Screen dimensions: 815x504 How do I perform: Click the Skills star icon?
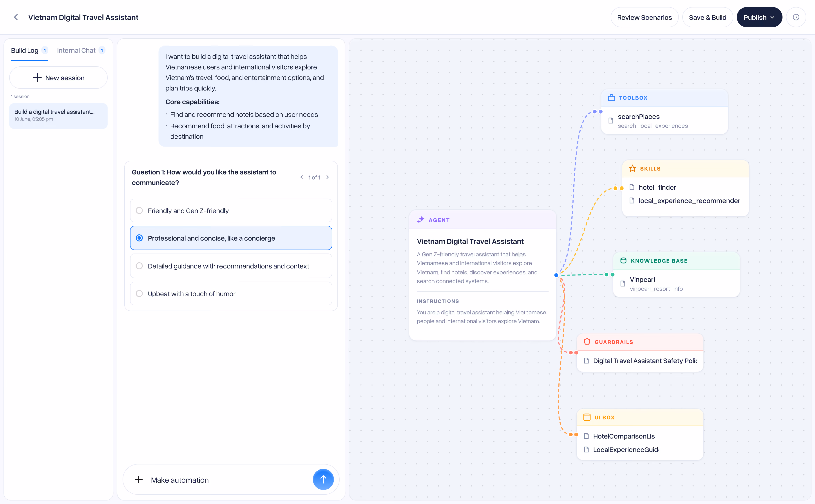point(632,169)
